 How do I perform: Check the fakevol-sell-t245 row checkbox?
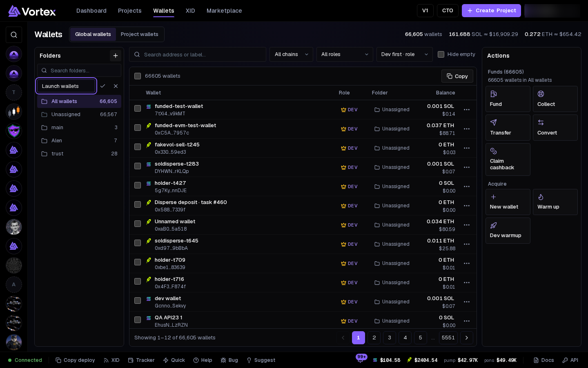[x=138, y=147]
